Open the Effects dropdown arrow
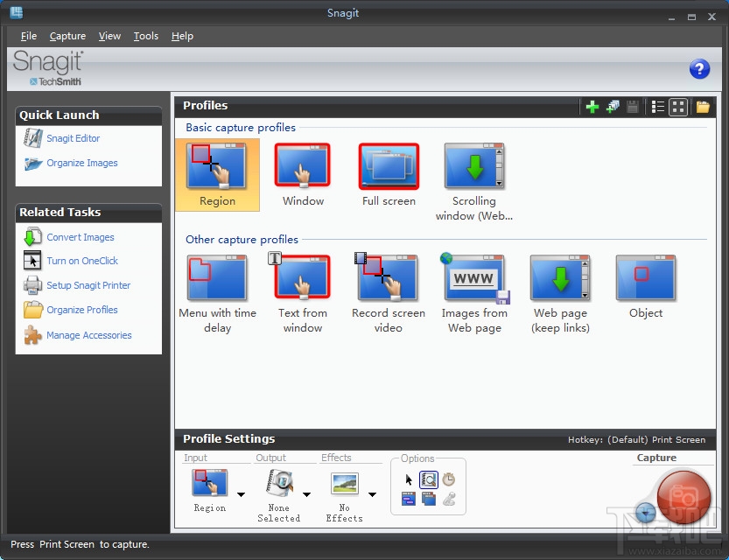The height and width of the screenshot is (560, 729). (x=373, y=494)
